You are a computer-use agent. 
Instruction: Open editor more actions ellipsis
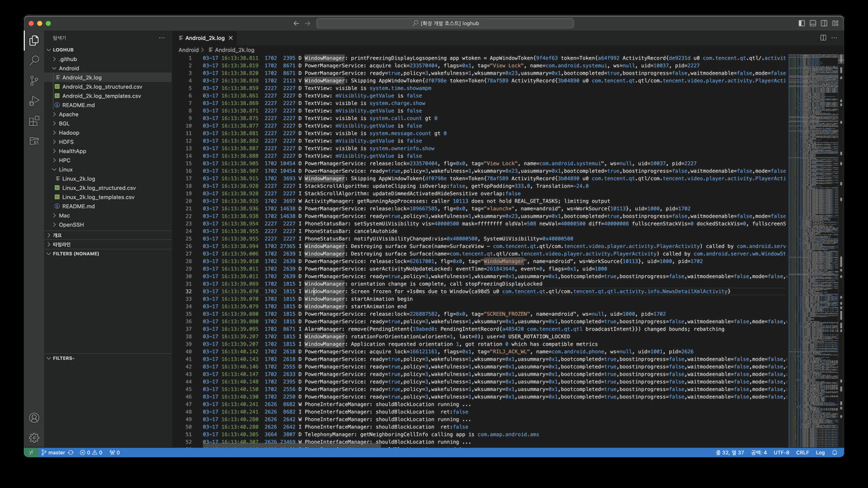coord(835,38)
